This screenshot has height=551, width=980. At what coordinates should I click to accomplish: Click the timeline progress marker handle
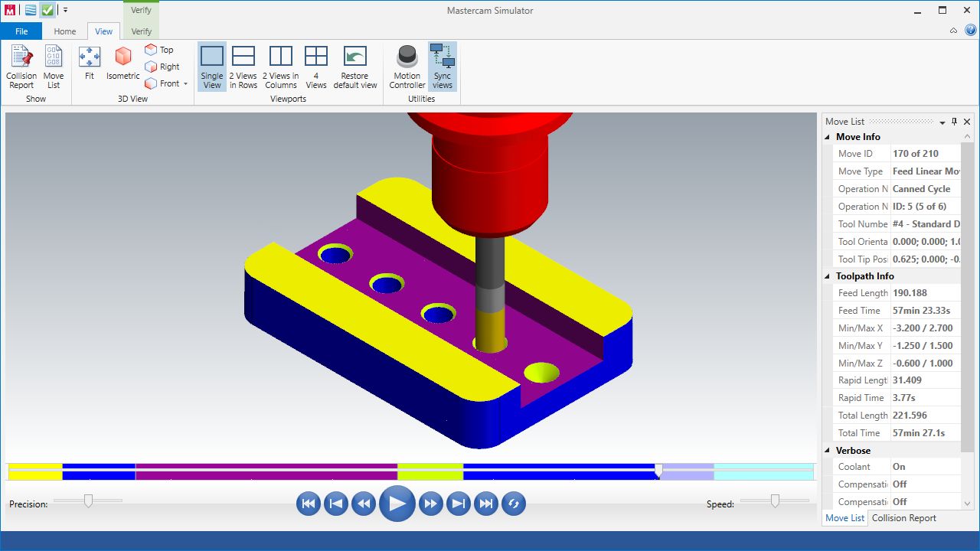tap(658, 471)
